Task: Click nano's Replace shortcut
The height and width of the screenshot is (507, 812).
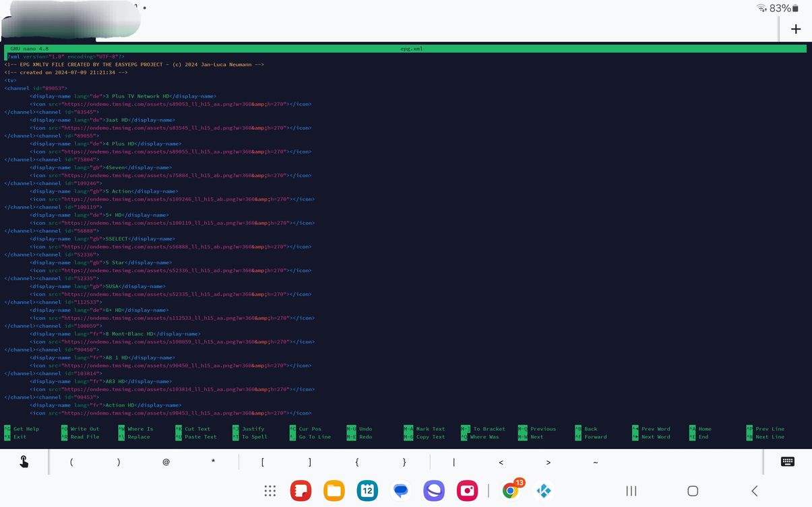Action: click(x=134, y=437)
